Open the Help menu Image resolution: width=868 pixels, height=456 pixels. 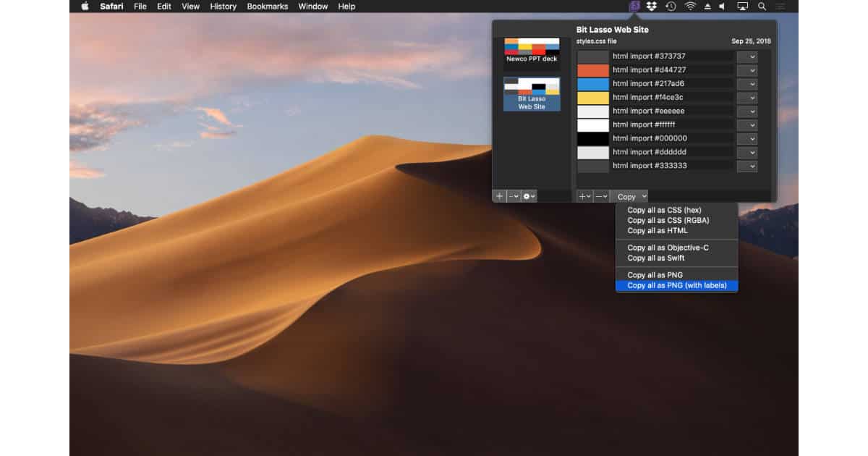pos(346,7)
